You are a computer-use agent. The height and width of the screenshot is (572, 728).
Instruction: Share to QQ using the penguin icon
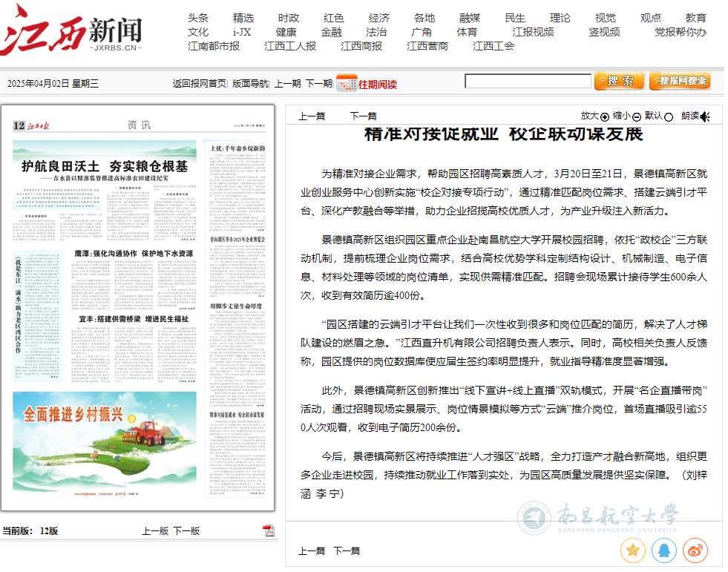663,550
